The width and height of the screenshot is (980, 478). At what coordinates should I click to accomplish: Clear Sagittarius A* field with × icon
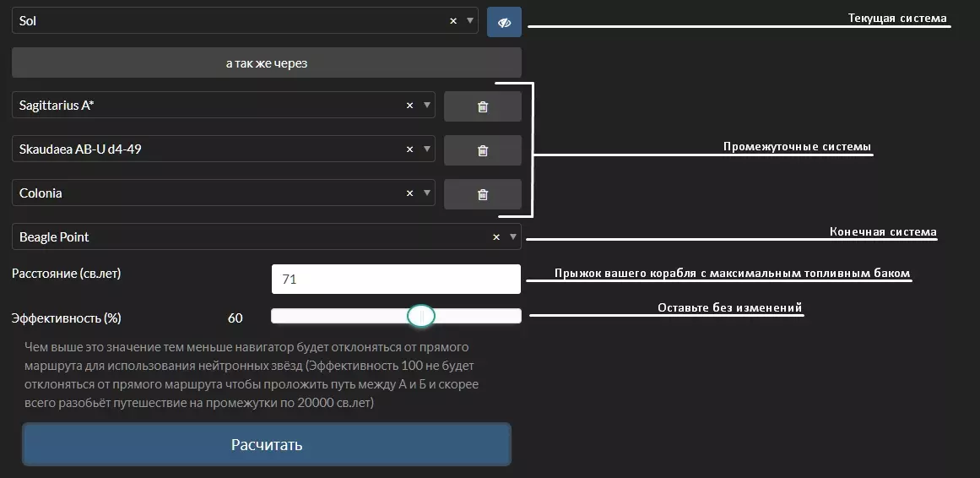[x=410, y=106]
